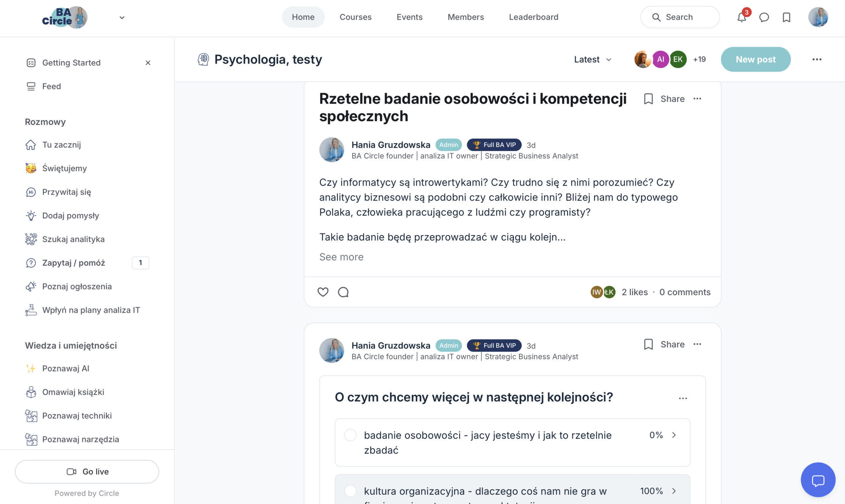
Task: Expand voters for badanie osobowości option
Action: pos(674,435)
